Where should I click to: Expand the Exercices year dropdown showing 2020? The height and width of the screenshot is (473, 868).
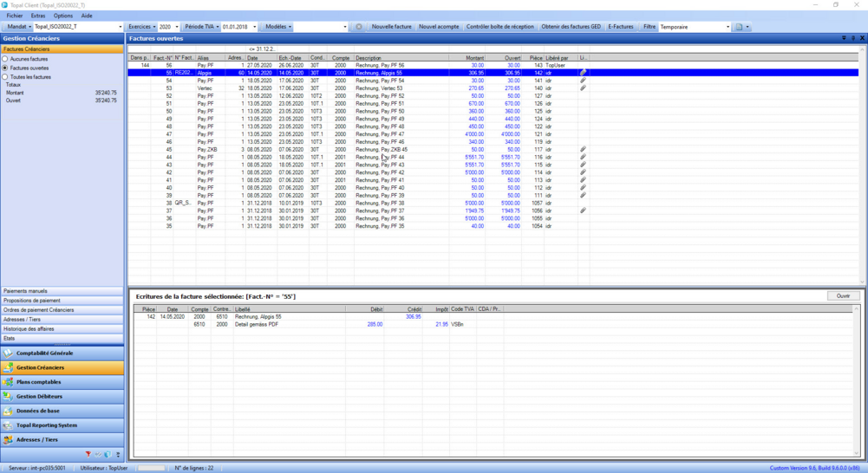[176, 27]
